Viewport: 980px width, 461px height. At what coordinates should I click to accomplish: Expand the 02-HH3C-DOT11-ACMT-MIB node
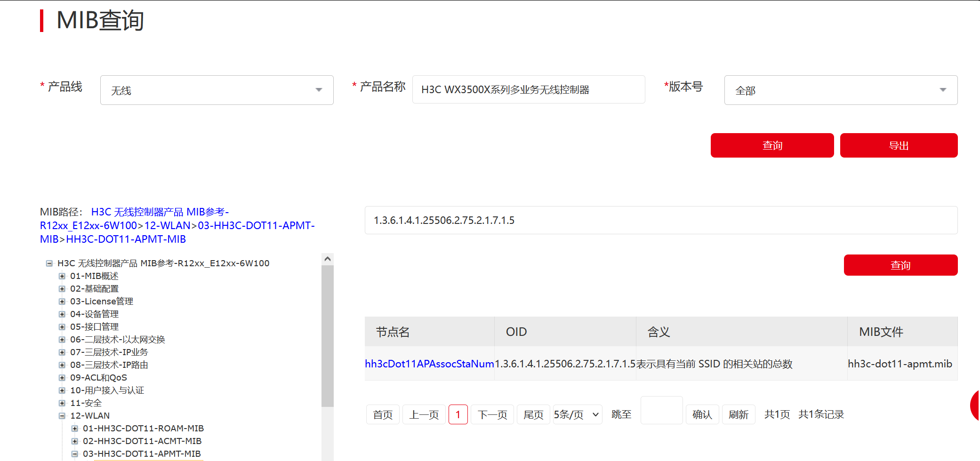point(74,441)
